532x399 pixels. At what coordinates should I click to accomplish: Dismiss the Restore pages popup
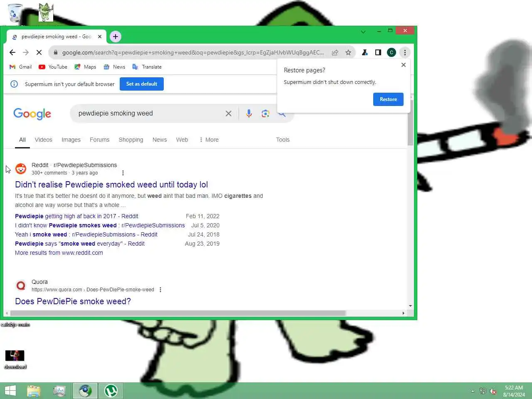[404, 65]
